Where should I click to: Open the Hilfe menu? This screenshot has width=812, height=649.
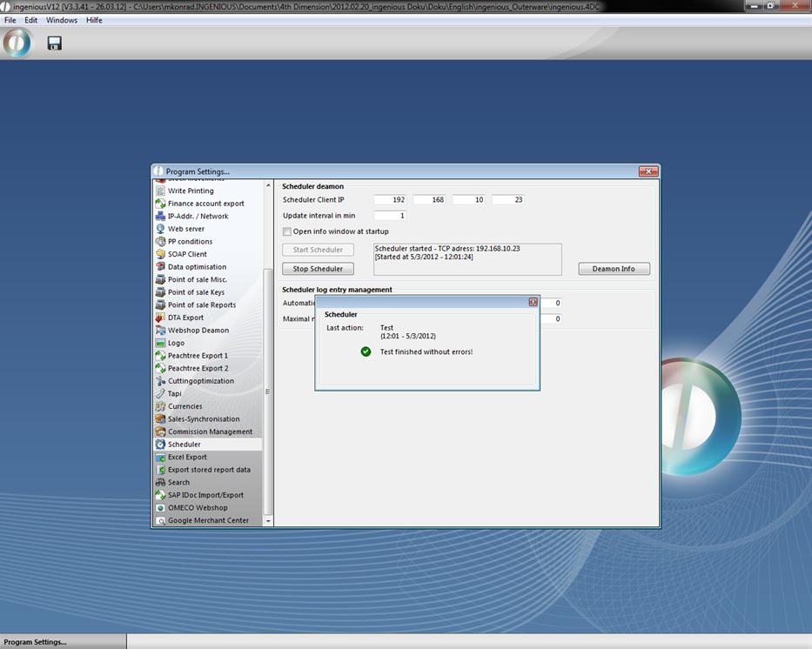pos(94,20)
